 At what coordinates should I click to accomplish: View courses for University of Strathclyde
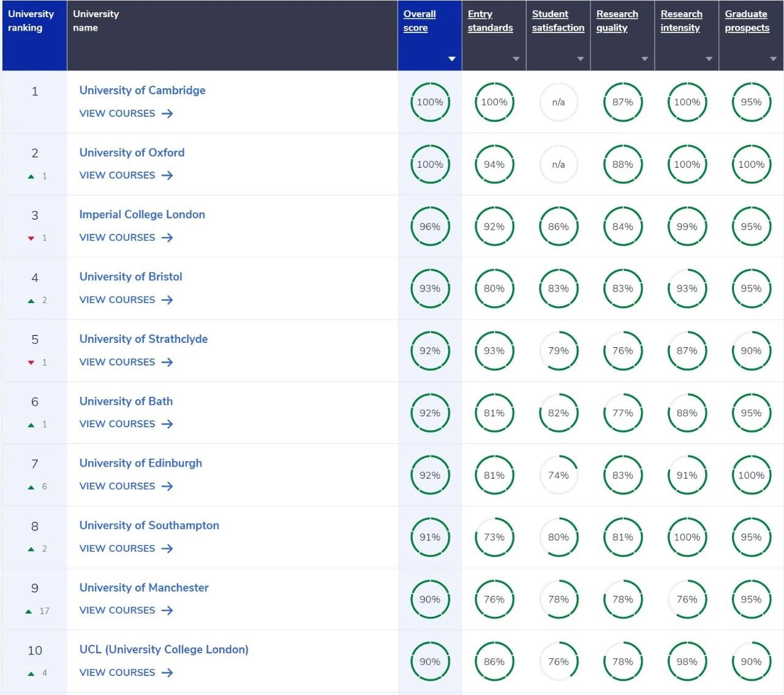click(117, 362)
